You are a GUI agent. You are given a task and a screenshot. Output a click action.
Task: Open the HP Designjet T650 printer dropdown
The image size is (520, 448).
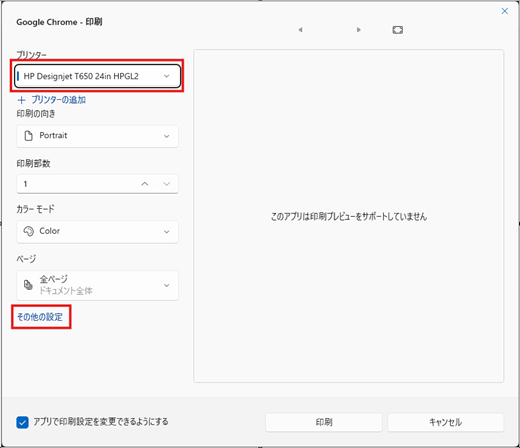click(x=97, y=76)
